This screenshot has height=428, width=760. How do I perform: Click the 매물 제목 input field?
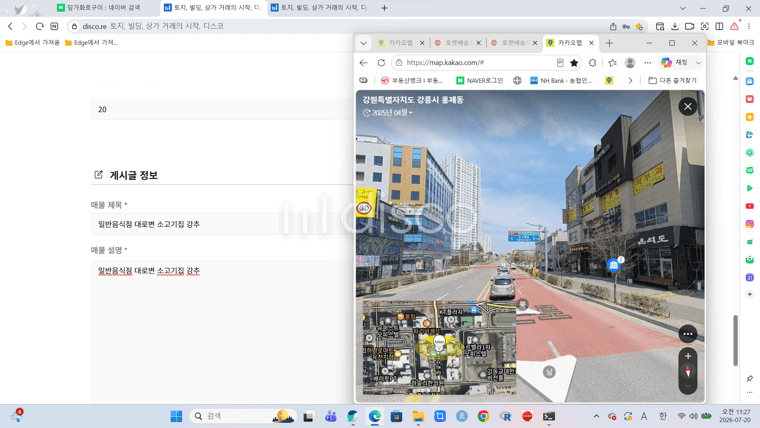(x=222, y=224)
